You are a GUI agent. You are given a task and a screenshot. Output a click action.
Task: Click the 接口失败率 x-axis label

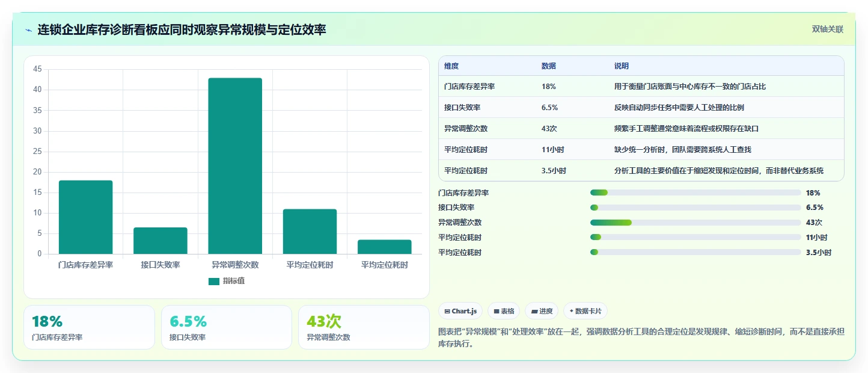(x=160, y=265)
